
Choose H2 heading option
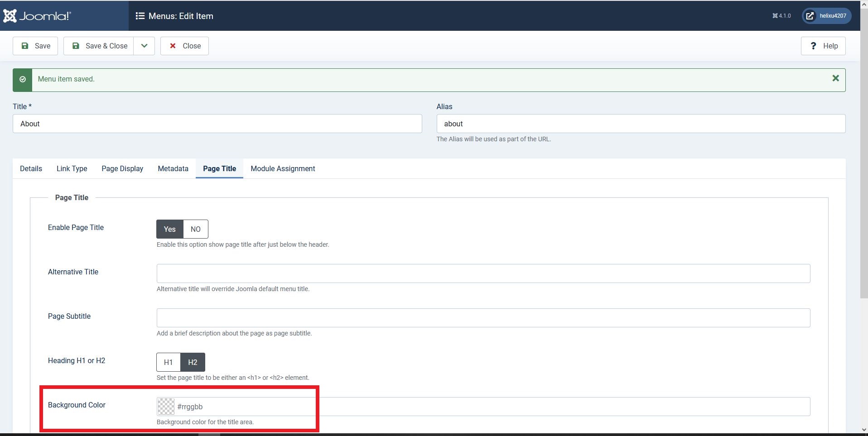point(193,362)
